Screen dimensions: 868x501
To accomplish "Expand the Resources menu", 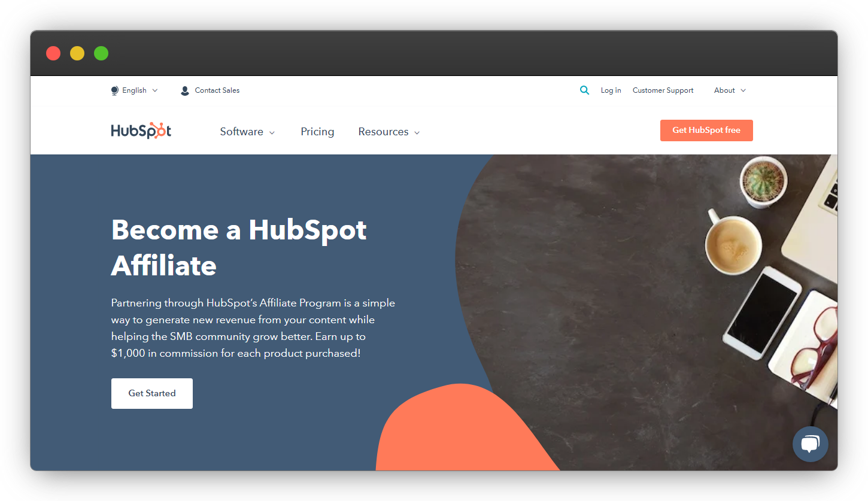I will [389, 132].
